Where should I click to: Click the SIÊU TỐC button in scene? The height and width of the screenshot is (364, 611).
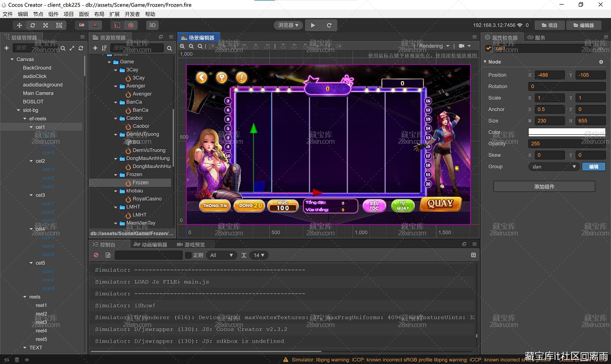coord(374,206)
